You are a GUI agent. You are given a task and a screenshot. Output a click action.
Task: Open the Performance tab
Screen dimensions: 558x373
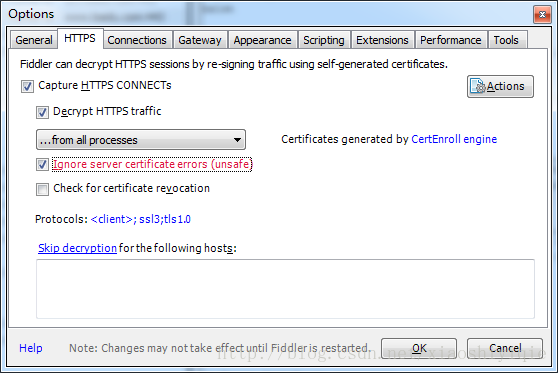tap(451, 40)
